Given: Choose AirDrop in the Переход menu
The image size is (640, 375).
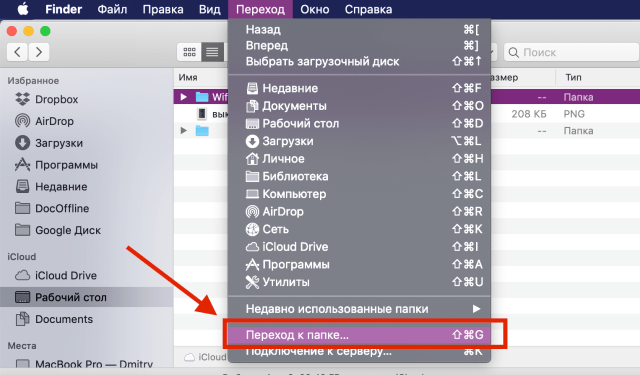Looking at the screenshot, I should (x=359, y=211).
